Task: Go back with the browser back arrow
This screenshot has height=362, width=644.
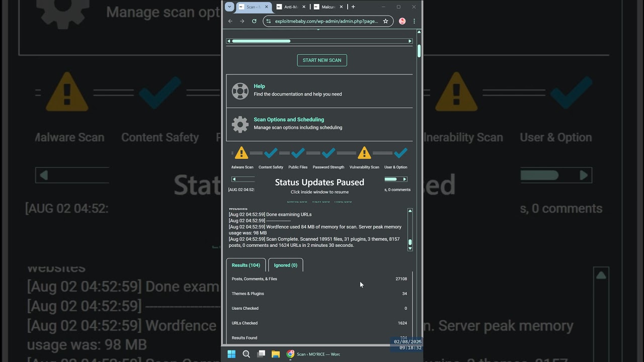Action: [230, 21]
